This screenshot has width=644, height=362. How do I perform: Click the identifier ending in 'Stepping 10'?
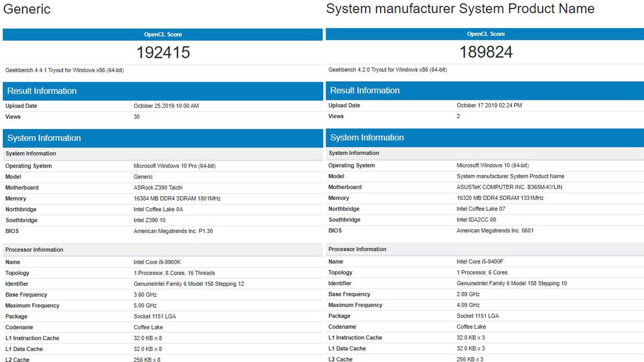pyautogui.click(x=512, y=283)
